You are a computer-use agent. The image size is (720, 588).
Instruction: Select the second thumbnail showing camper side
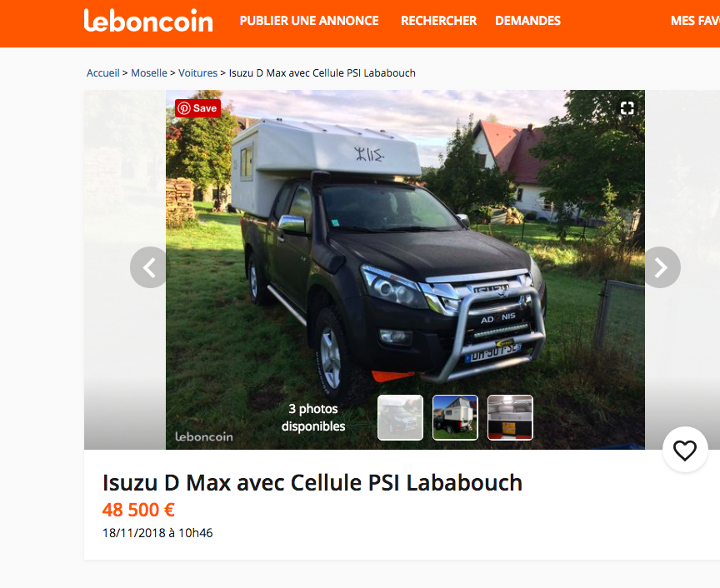tap(456, 418)
